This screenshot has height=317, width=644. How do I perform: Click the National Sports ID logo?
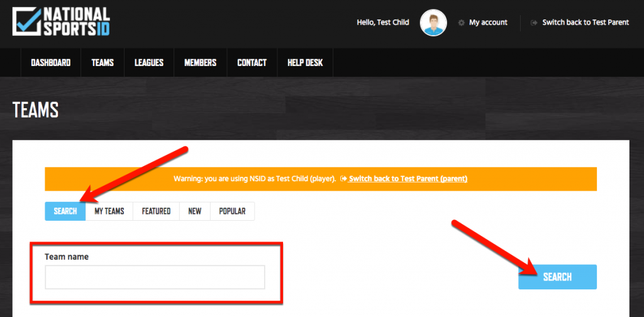pyautogui.click(x=61, y=22)
